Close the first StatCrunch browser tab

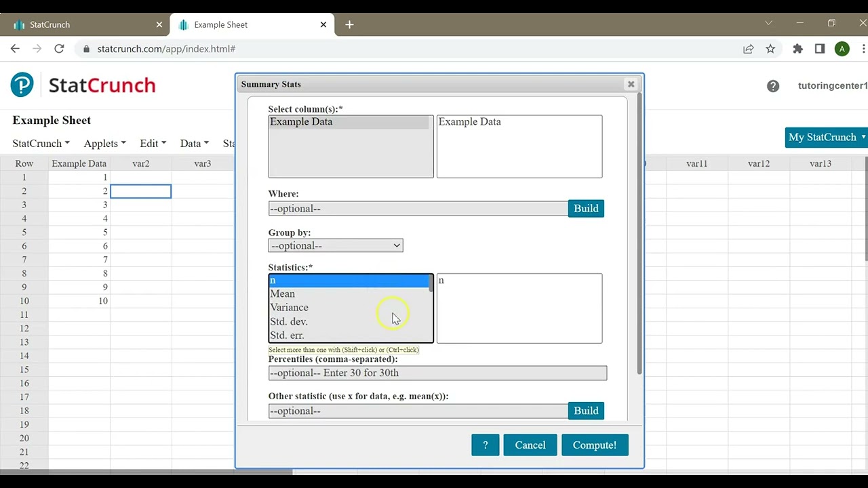point(159,24)
